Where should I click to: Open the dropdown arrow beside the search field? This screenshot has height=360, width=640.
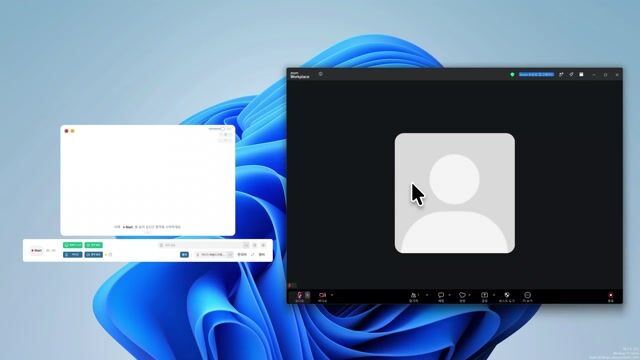point(246,245)
